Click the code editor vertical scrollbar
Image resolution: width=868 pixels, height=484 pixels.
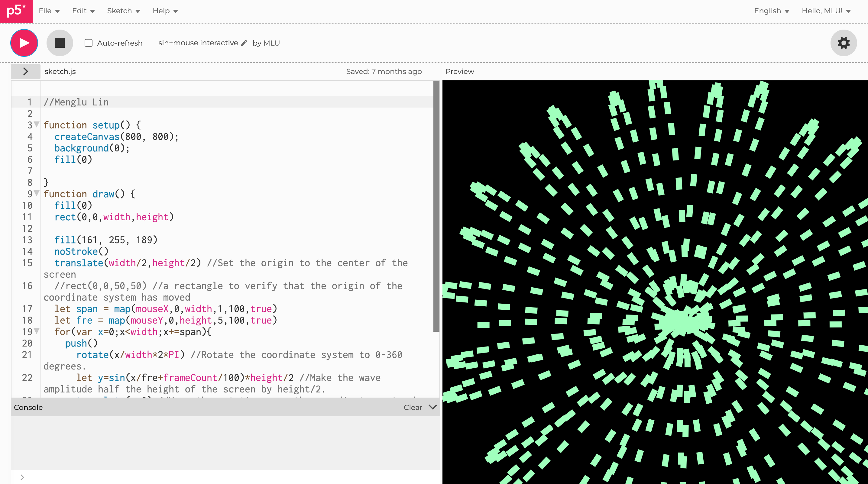tap(436, 205)
